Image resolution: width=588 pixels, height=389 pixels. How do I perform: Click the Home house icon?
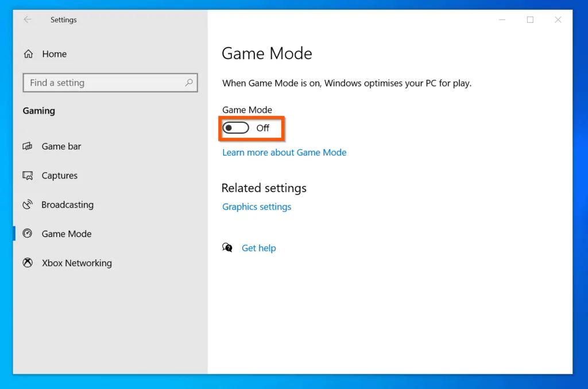(28, 53)
